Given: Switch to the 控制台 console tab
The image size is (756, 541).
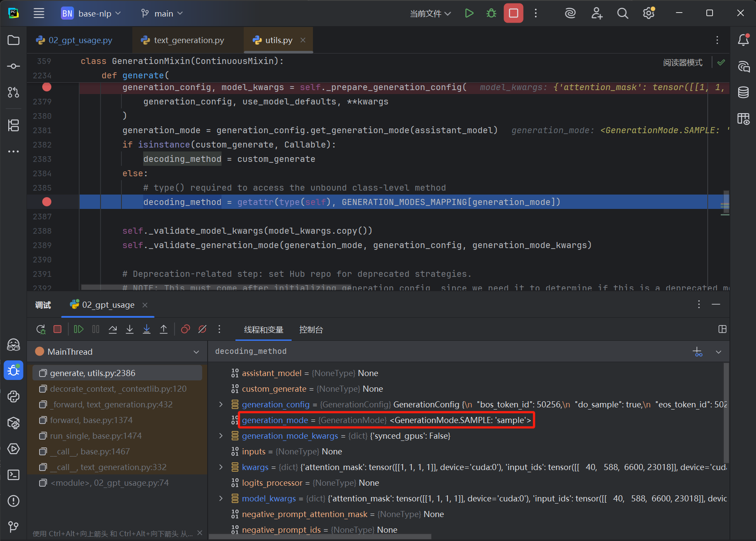Looking at the screenshot, I should click(x=311, y=330).
